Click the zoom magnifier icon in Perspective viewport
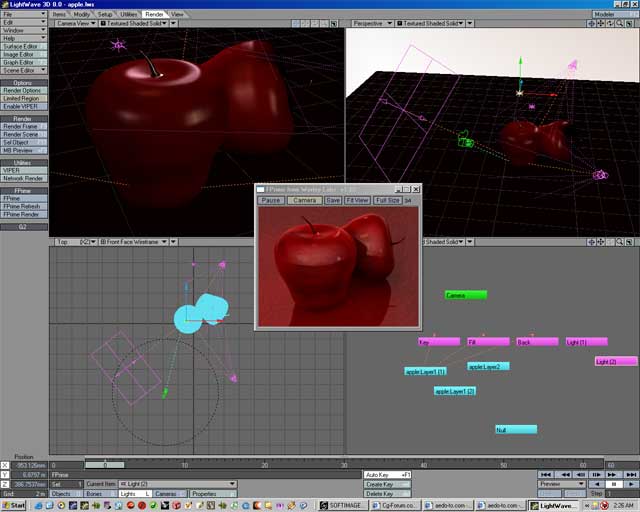Viewport: 640px width, 512px height. (x=620, y=24)
